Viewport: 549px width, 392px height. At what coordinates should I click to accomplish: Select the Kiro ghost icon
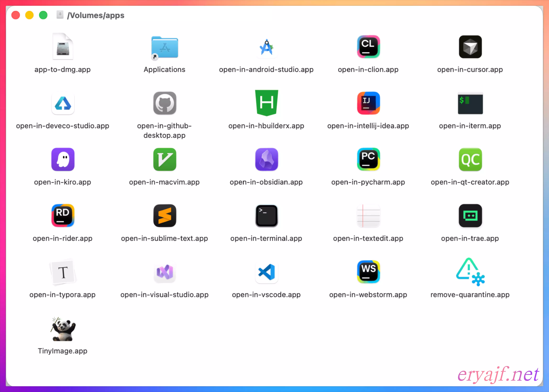63,159
